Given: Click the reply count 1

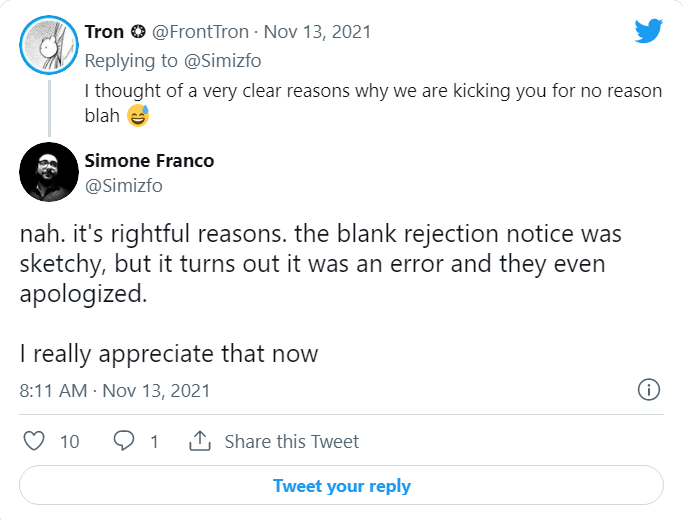Looking at the screenshot, I should pos(154,442).
